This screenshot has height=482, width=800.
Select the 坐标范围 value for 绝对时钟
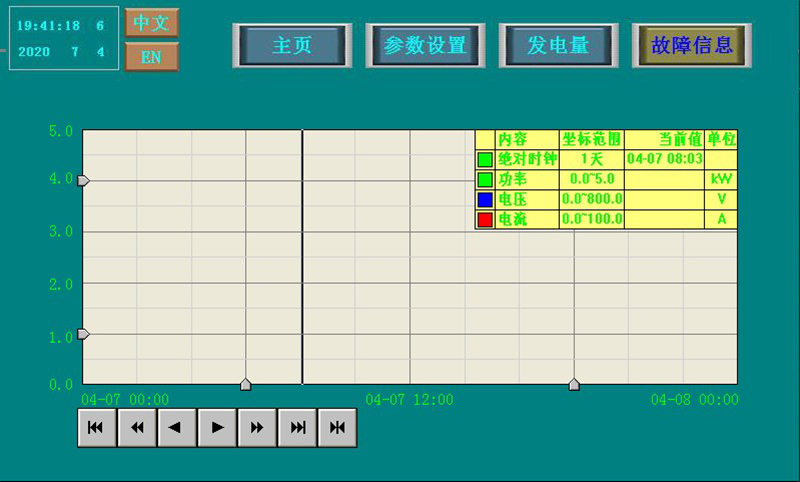[591, 159]
